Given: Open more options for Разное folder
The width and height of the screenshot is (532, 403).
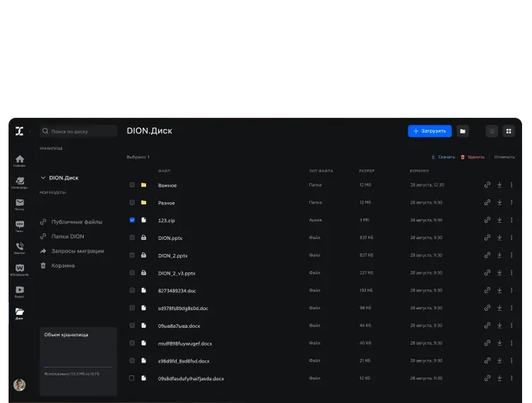Looking at the screenshot, I should point(511,202).
